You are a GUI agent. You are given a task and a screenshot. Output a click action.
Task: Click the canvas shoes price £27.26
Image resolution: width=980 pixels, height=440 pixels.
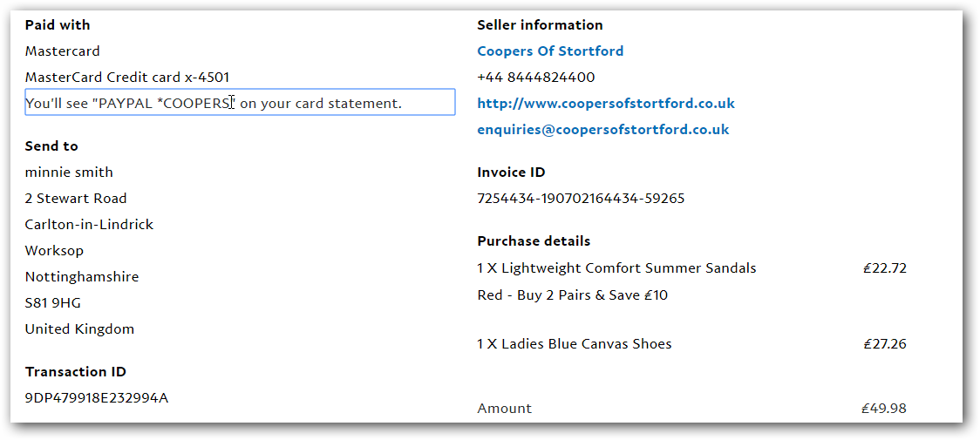(x=884, y=344)
